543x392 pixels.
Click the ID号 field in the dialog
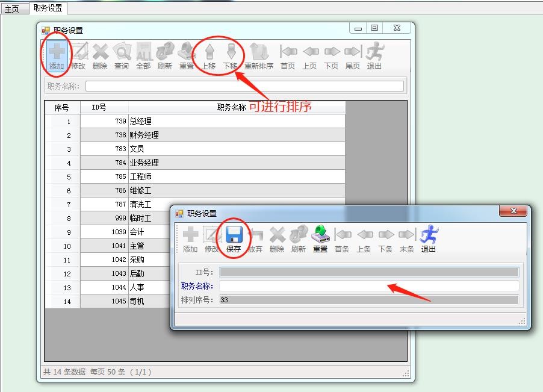(369, 272)
